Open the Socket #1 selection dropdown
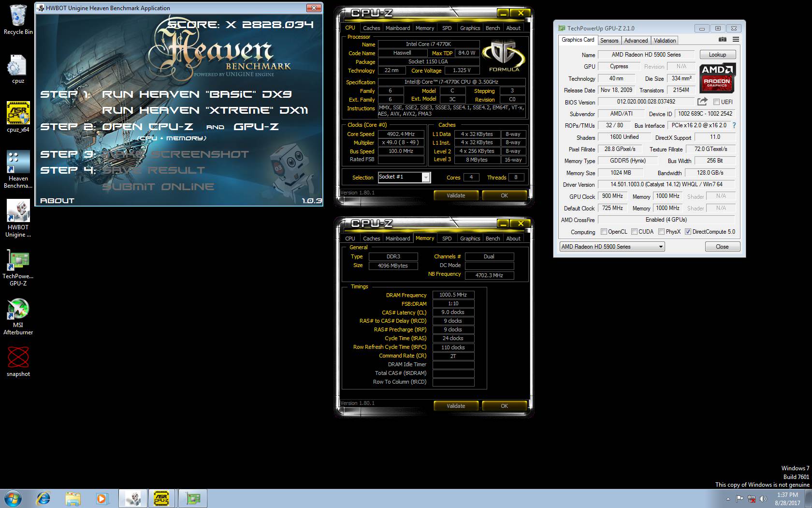The width and height of the screenshot is (812, 508). [404, 177]
